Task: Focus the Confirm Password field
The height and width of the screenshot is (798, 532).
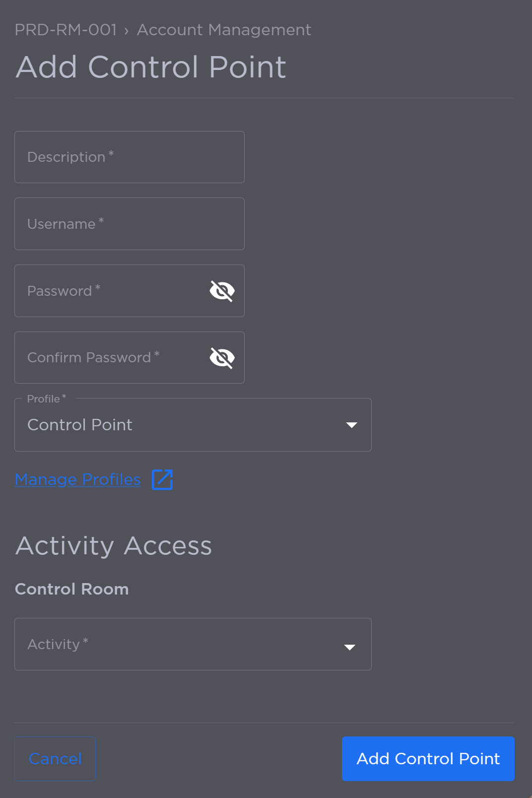Action: pos(109,358)
